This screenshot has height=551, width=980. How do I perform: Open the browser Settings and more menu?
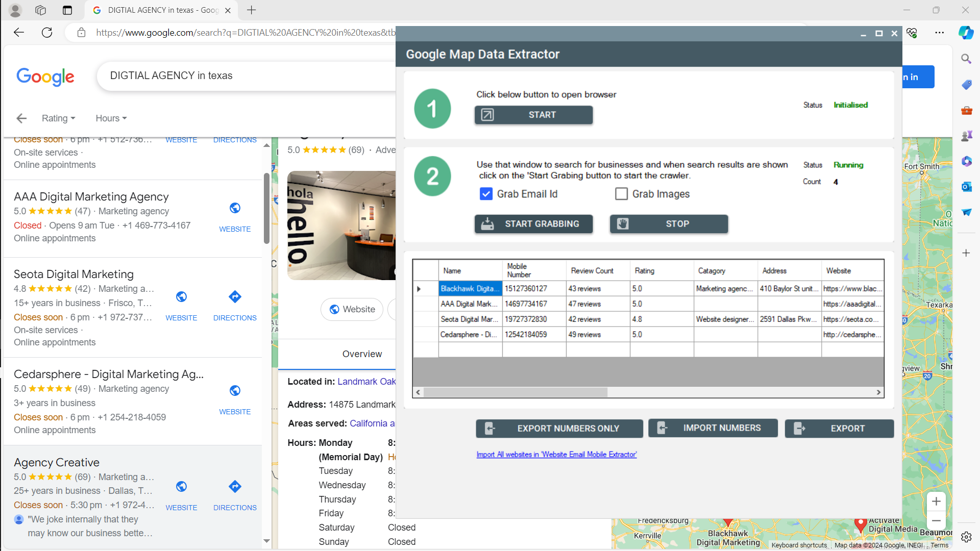coord(939,33)
